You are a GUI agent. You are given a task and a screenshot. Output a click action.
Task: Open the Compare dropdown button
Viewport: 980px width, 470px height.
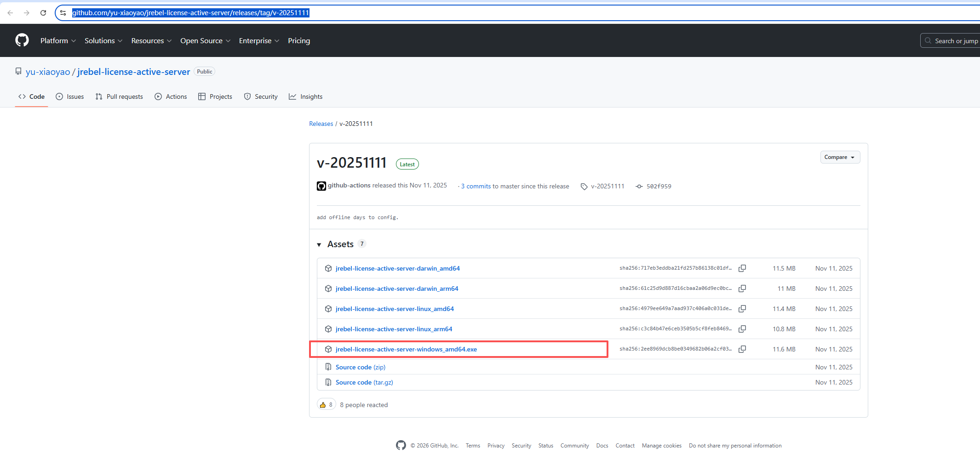[x=840, y=157]
